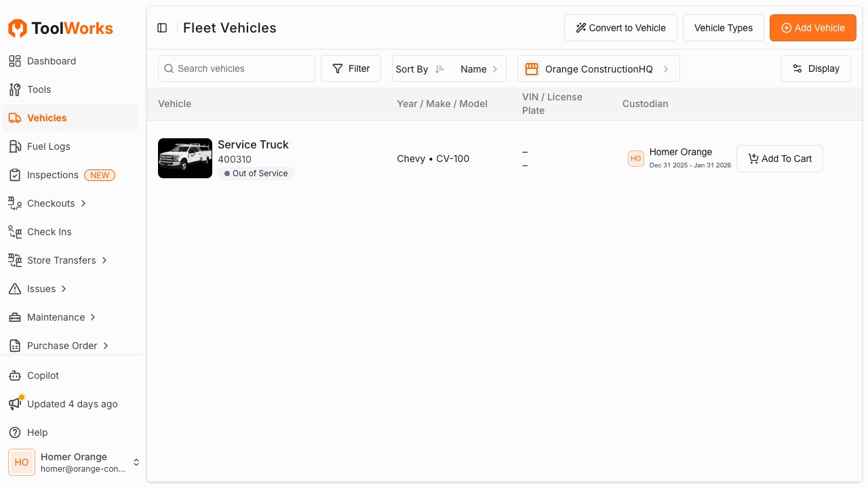Click the ToolWorks logo icon
868x488 pixels.
tap(18, 28)
